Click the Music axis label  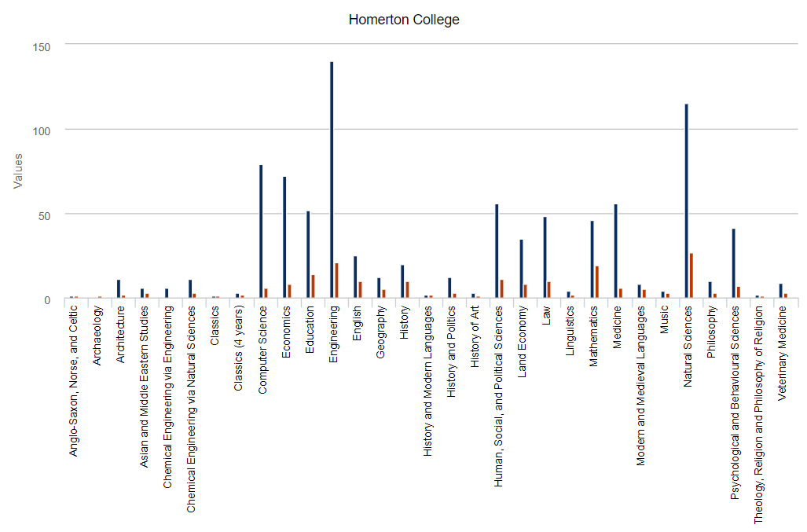(665, 320)
